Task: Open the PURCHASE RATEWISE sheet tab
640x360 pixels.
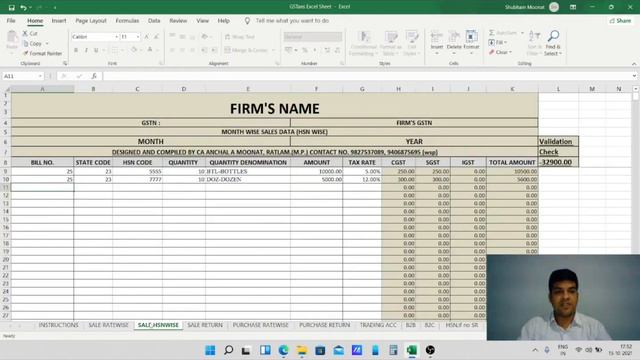Action: [x=260, y=325]
